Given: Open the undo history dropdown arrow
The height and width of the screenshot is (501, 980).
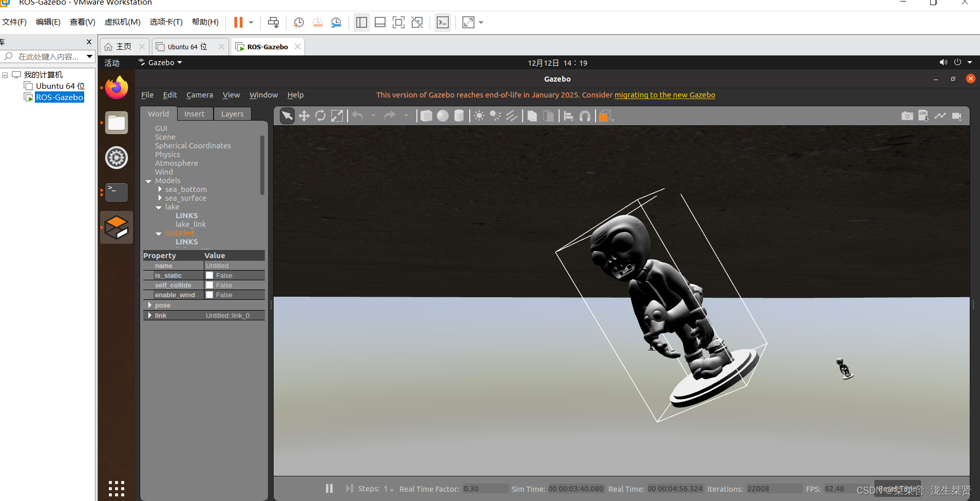Looking at the screenshot, I should [x=373, y=116].
